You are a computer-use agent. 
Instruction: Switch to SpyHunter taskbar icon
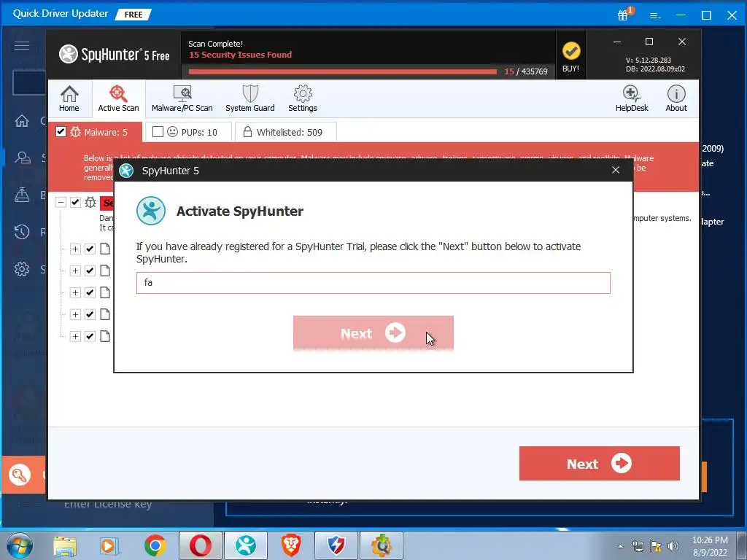246,545
